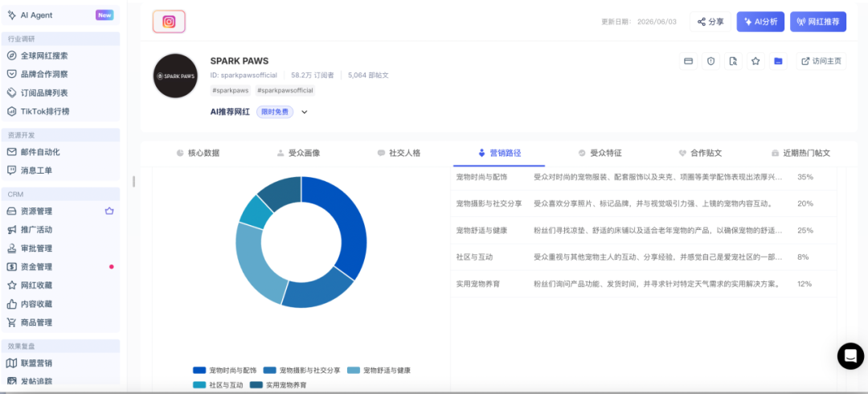Open the chat support bubble
The height and width of the screenshot is (394, 868).
(850, 355)
